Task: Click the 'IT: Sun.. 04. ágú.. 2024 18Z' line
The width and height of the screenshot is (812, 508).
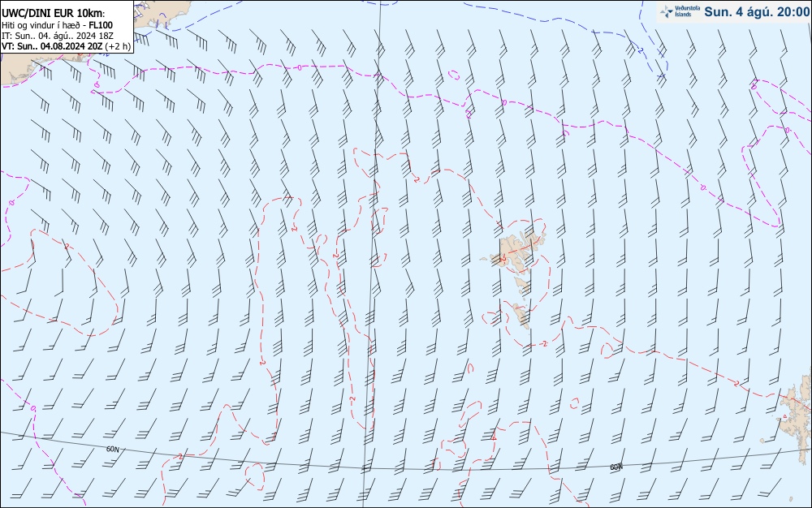Action: point(58,36)
